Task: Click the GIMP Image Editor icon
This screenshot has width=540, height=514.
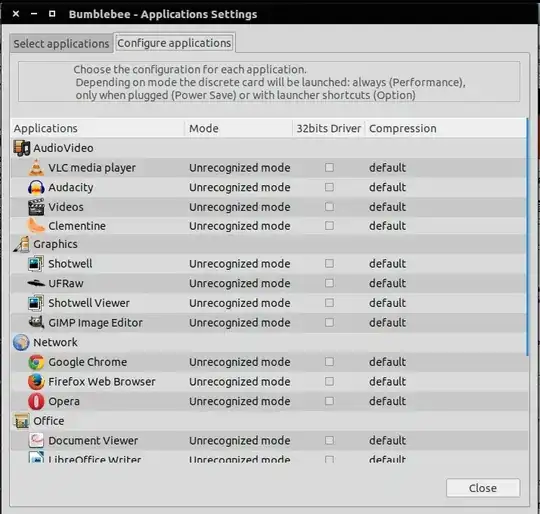Action: click(x=36, y=323)
